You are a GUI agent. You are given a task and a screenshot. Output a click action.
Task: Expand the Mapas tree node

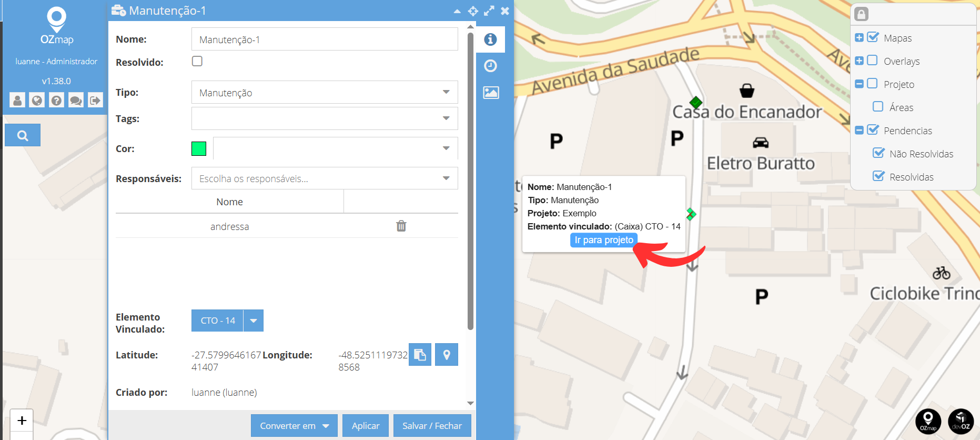click(859, 37)
